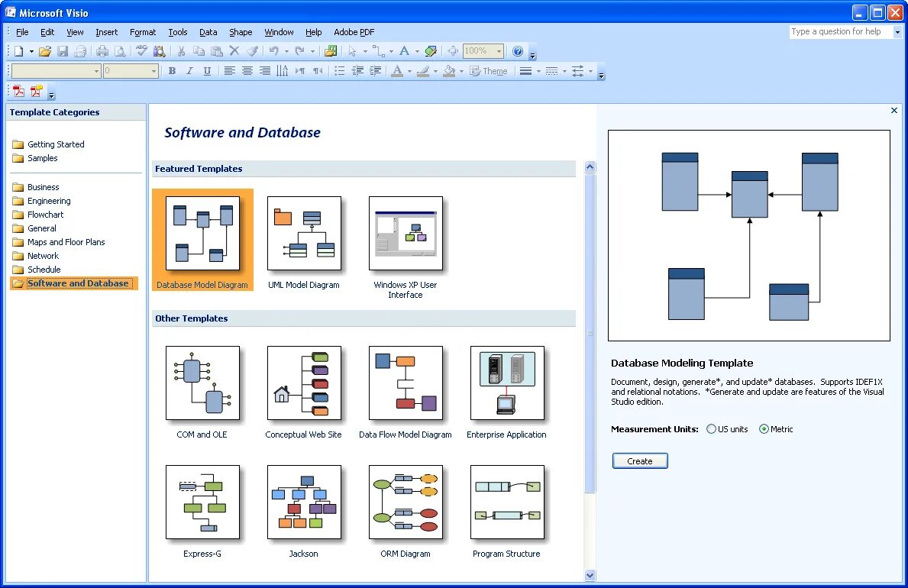The height and width of the screenshot is (588, 908).
Task: Open the Shape menu
Action: click(x=241, y=32)
